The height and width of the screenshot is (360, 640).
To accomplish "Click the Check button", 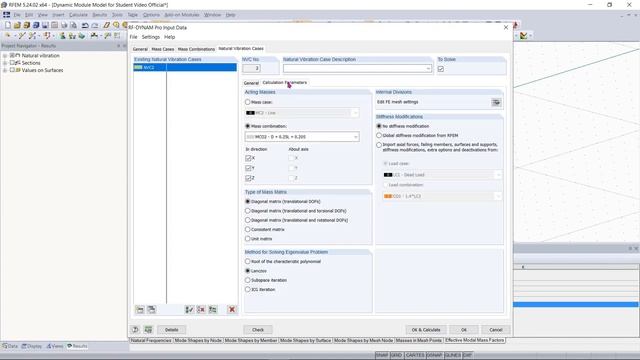I will point(258,330).
